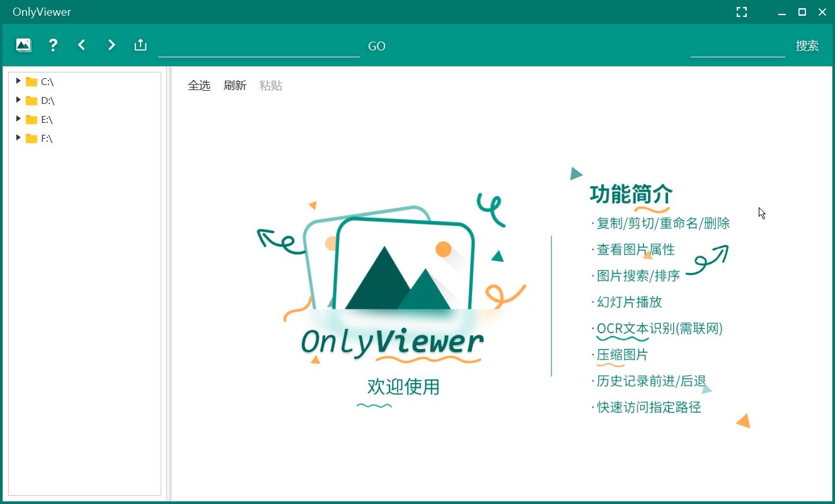Click the D:\ folder icon
835x504 pixels.
pyautogui.click(x=32, y=100)
